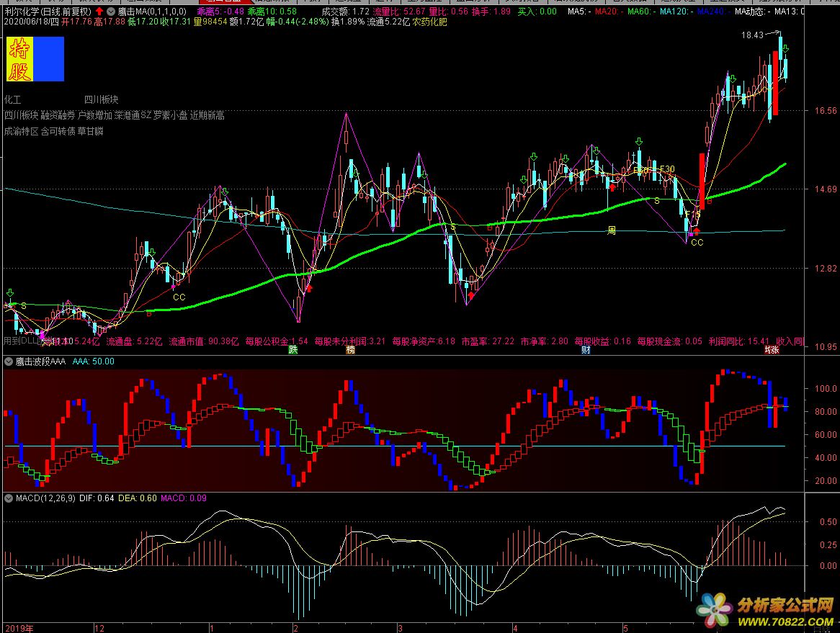The height and width of the screenshot is (633, 840).
Task: Click the 乖离5: -0.48 value
Action: click(220, 12)
